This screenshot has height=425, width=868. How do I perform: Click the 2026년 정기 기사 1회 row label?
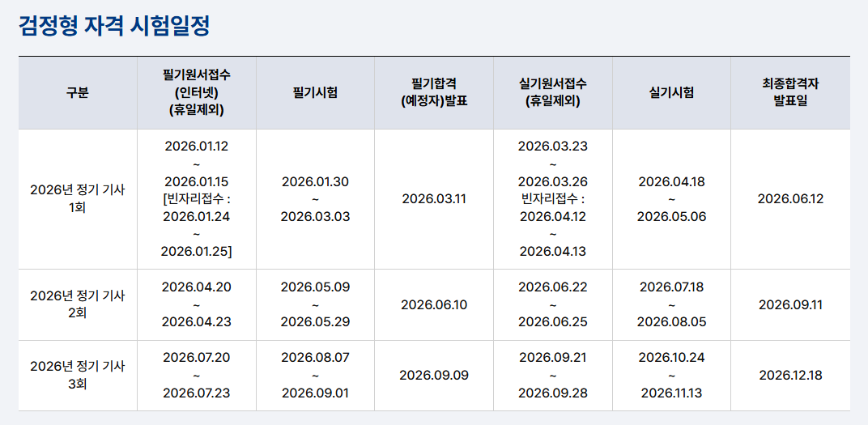(78, 199)
